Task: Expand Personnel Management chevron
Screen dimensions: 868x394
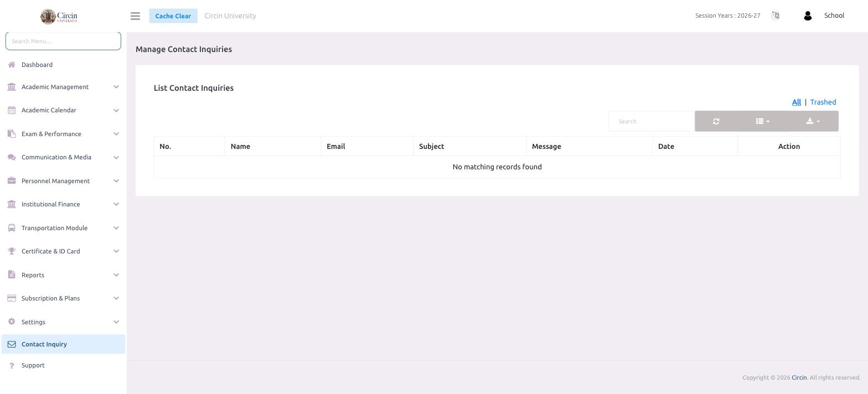Action: tap(116, 181)
